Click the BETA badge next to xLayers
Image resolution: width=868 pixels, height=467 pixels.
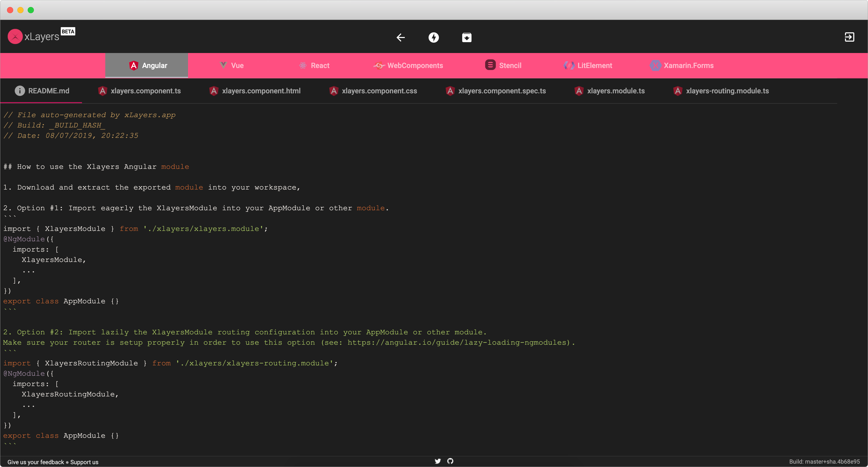point(68,31)
